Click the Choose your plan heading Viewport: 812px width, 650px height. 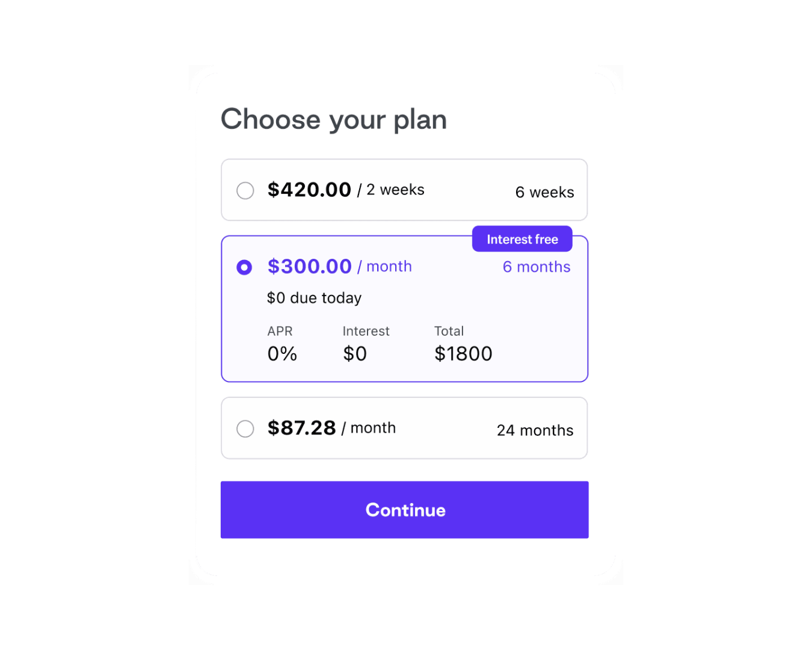[334, 119]
